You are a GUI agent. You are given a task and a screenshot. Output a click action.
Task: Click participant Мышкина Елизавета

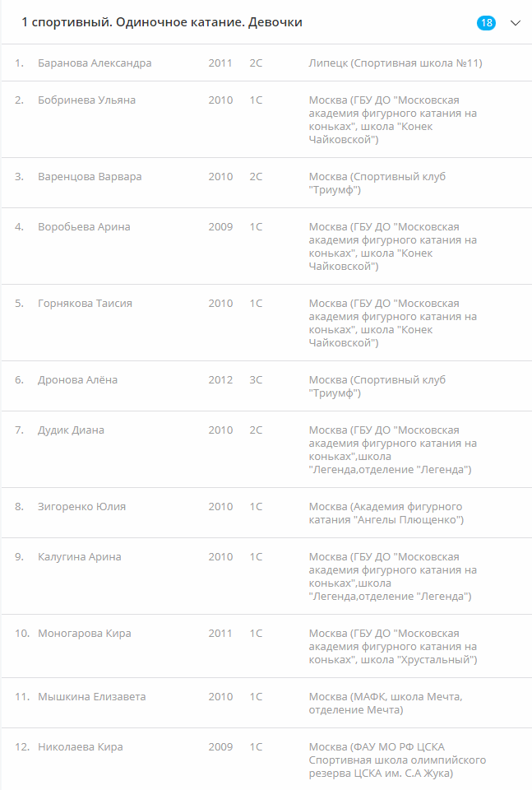(x=91, y=697)
